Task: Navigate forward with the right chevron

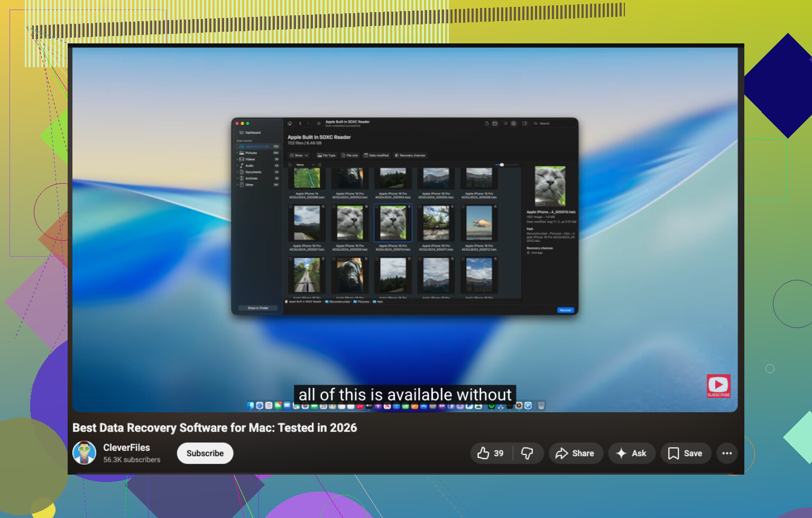Action: 308,123
